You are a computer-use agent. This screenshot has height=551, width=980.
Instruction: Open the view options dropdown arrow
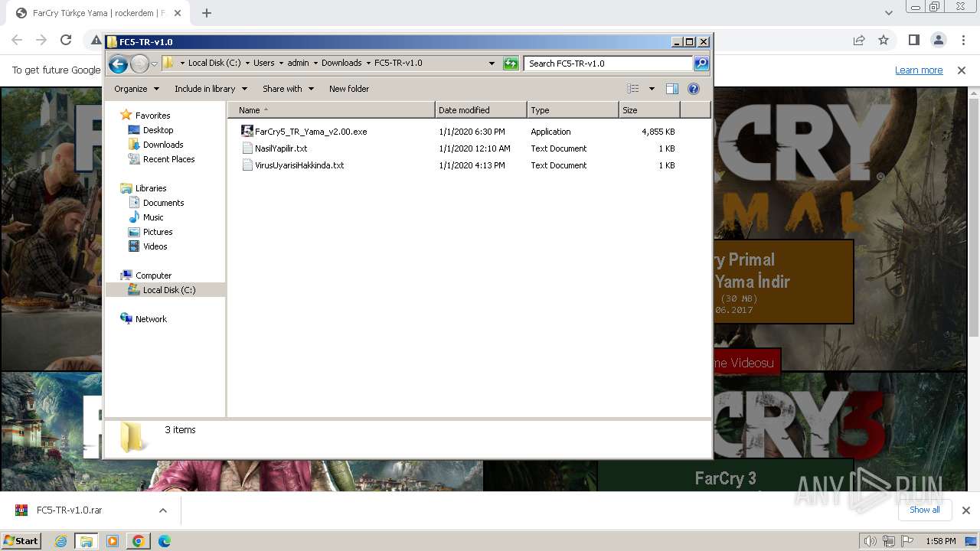point(652,89)
